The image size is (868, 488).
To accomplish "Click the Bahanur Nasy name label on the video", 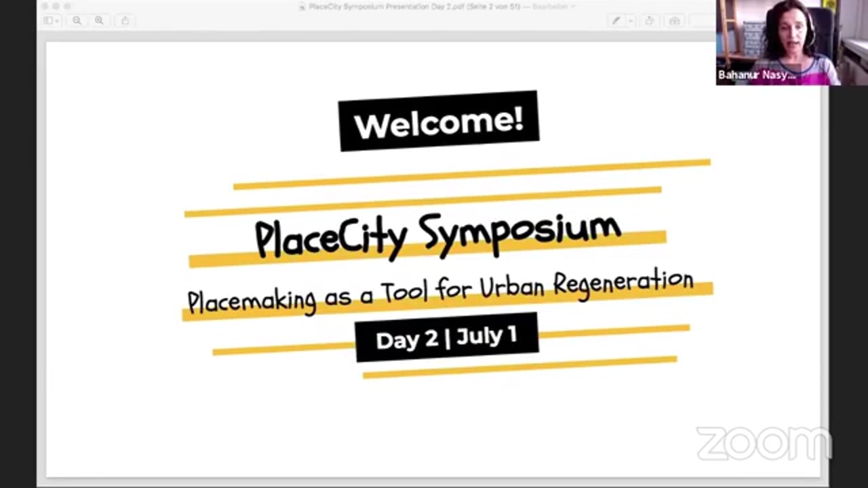I will click(x=757, y=75).
